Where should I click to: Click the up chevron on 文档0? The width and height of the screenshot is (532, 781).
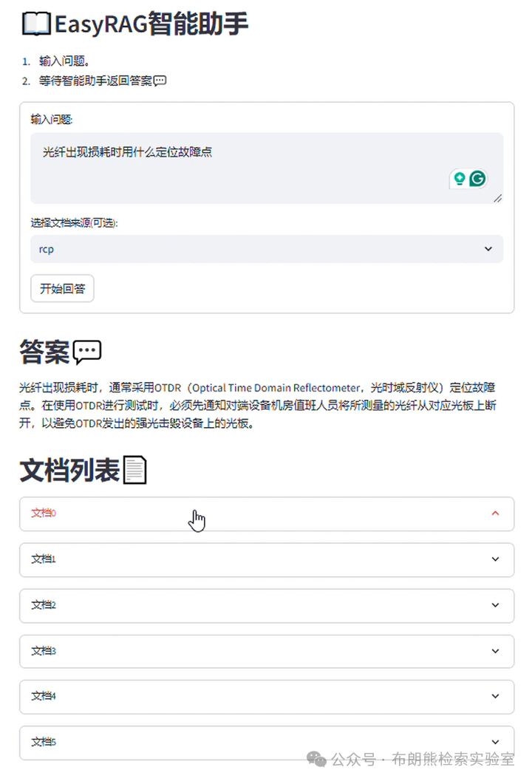click(x=497, y=513)
